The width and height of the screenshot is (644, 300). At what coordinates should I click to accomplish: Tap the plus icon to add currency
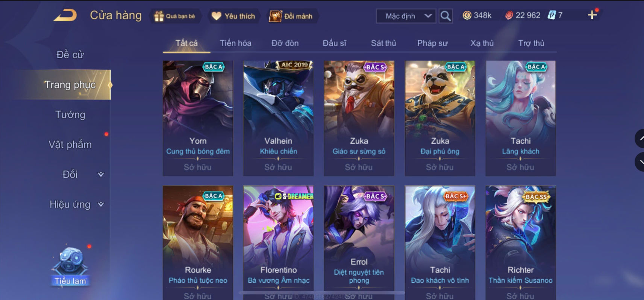592,15
